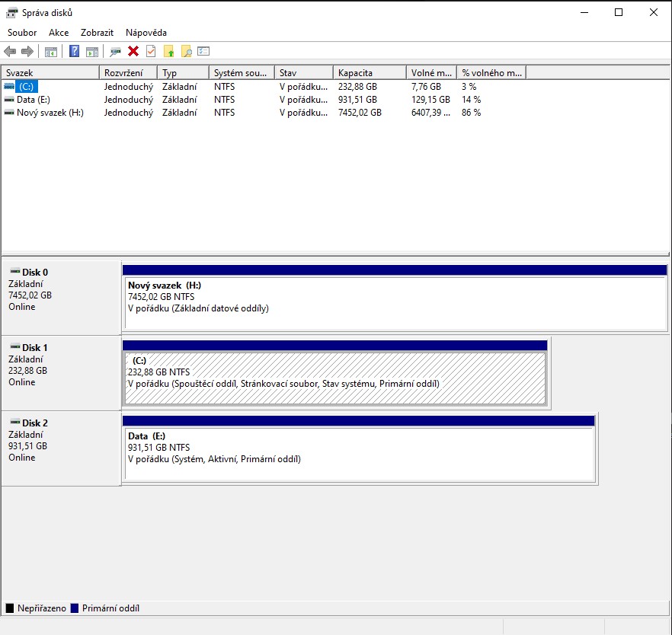This screenshot has height=635, width=672.
Task: Open help via blue question mark icon
Action: coord(75,52)
